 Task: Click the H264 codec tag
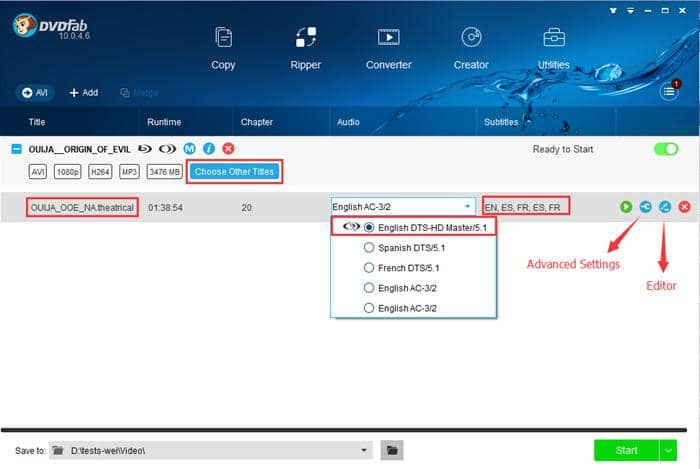point(100,172)
